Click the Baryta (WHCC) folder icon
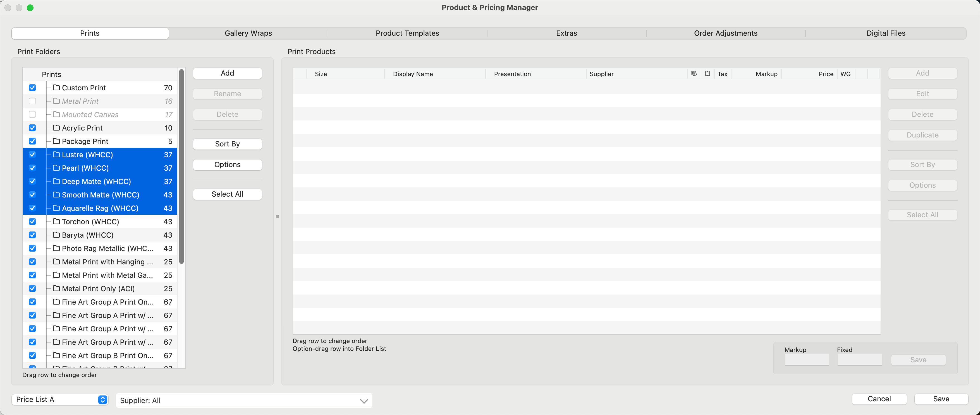The height and width of the screenshot is (415, 980). point(56,235)
